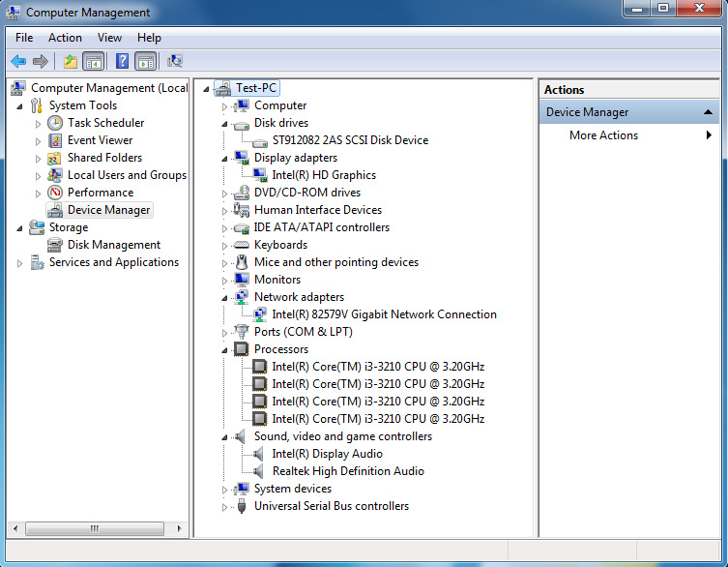728x567 pixels.
Task: Expand Services and Applications node
Action: pyautogui.click(x=19, y=263)
